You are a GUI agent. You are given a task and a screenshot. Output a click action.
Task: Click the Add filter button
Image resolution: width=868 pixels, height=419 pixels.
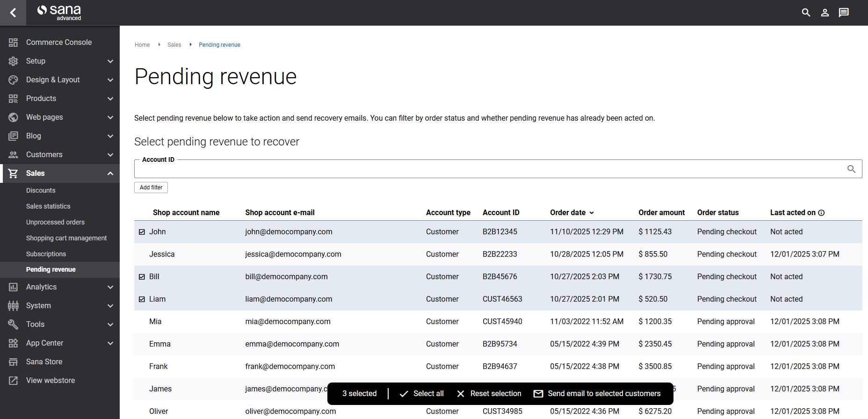coord(151,188)
